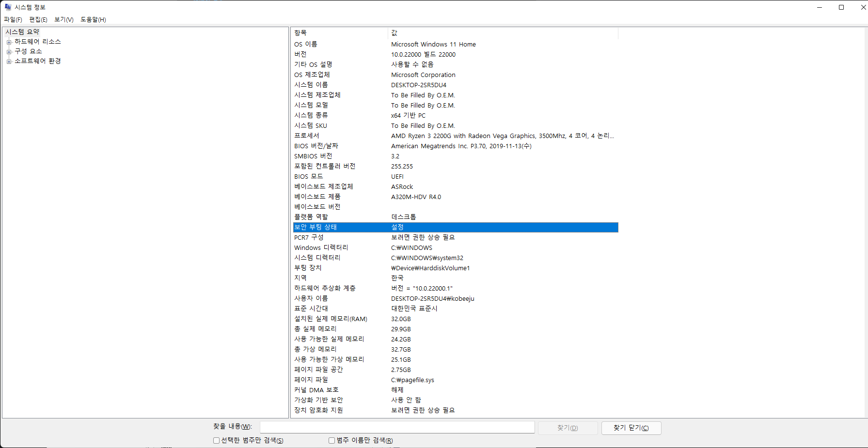Screen dimensions: 868x448
Task: Select the 시스템 모델 row
Action: pyautogui.click(x=456, y=105)
